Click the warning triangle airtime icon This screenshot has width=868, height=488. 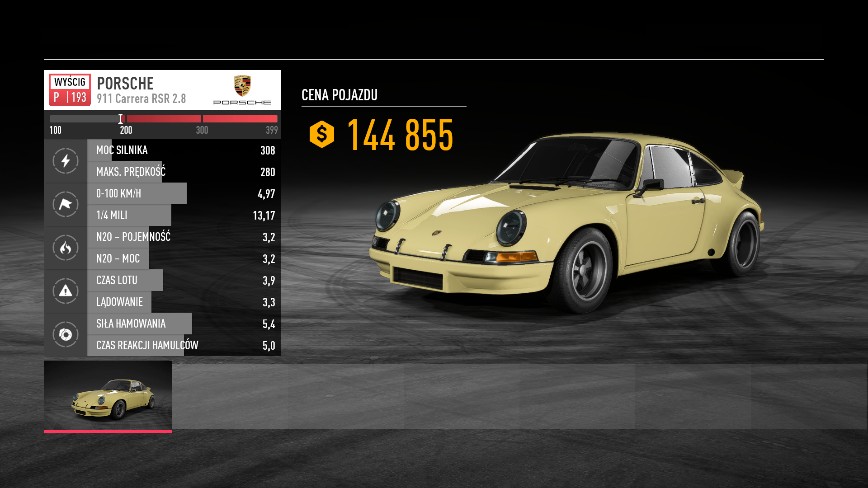pos(66,291)
